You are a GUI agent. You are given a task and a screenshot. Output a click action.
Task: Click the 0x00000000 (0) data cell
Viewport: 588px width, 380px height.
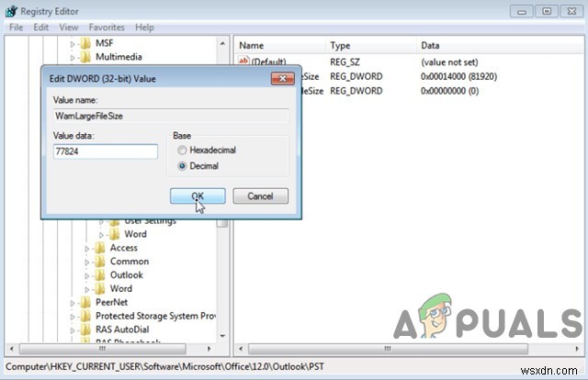coord(449,91)
